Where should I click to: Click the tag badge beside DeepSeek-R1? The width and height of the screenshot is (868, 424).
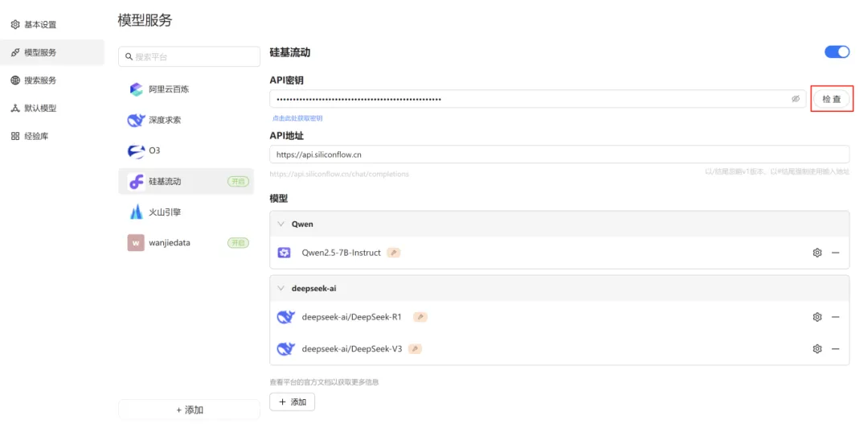pos(420,317)
